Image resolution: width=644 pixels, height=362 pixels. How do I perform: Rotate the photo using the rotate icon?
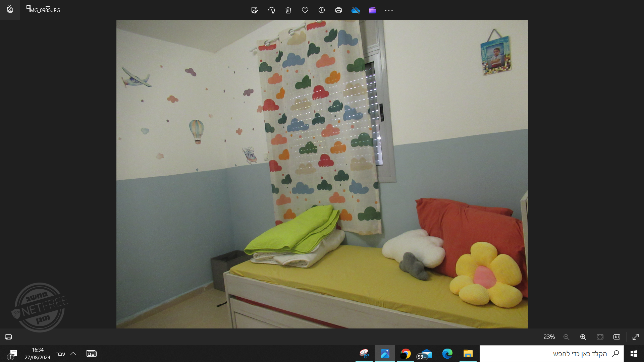point(271,10)
